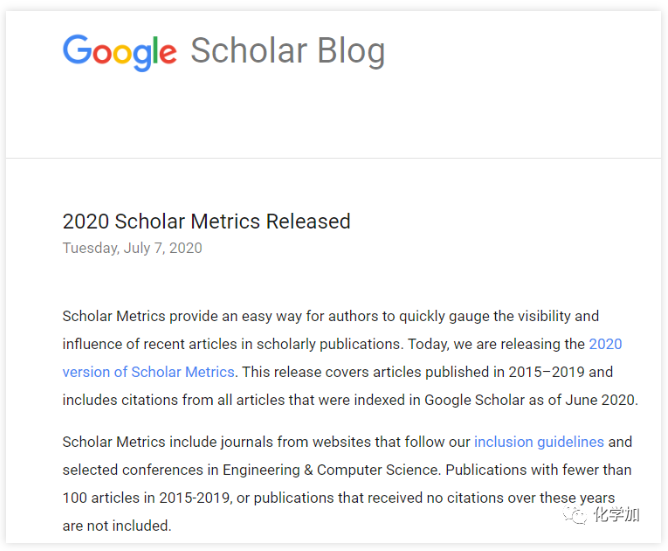668x551 pixels.
Task: Follow the "inclusion guidelines" link
Action: tap(539, 442)
